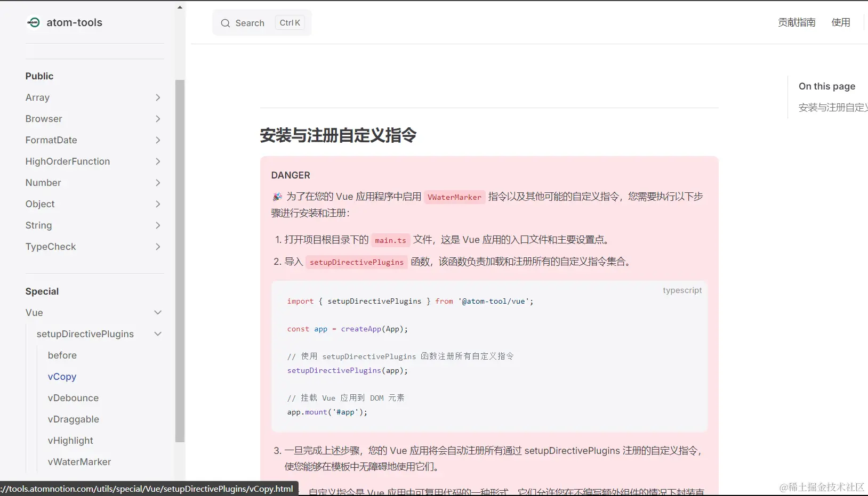Select the FormatDate sidebar item

[x=51, y=140]
